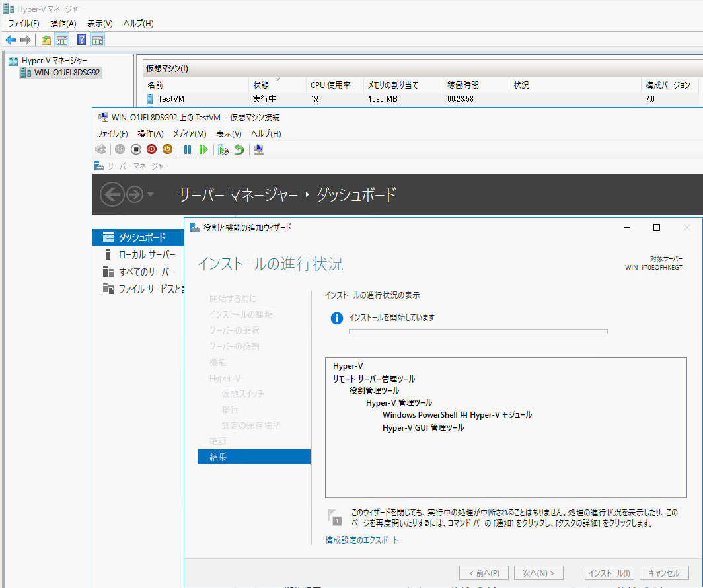Open 操作(A) menu in VM connection window
703x588 pixels.
click(x=150, y=134)
